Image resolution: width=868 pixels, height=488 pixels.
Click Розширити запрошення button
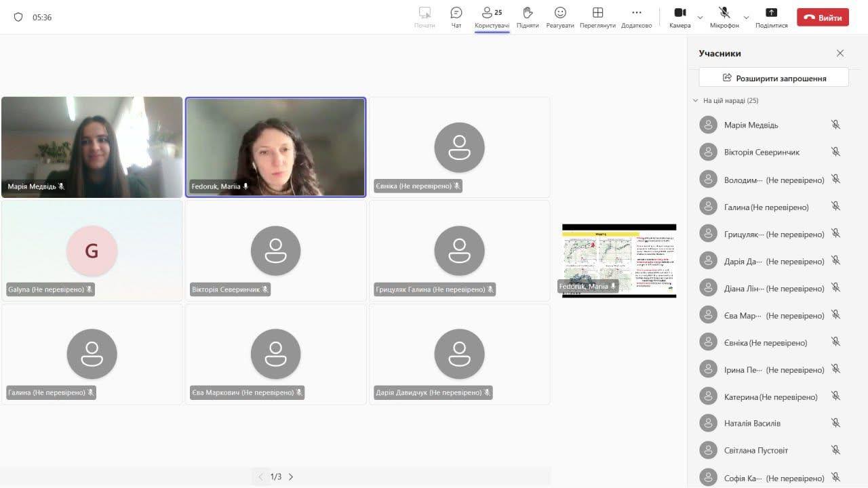click(x=774, y=78)
